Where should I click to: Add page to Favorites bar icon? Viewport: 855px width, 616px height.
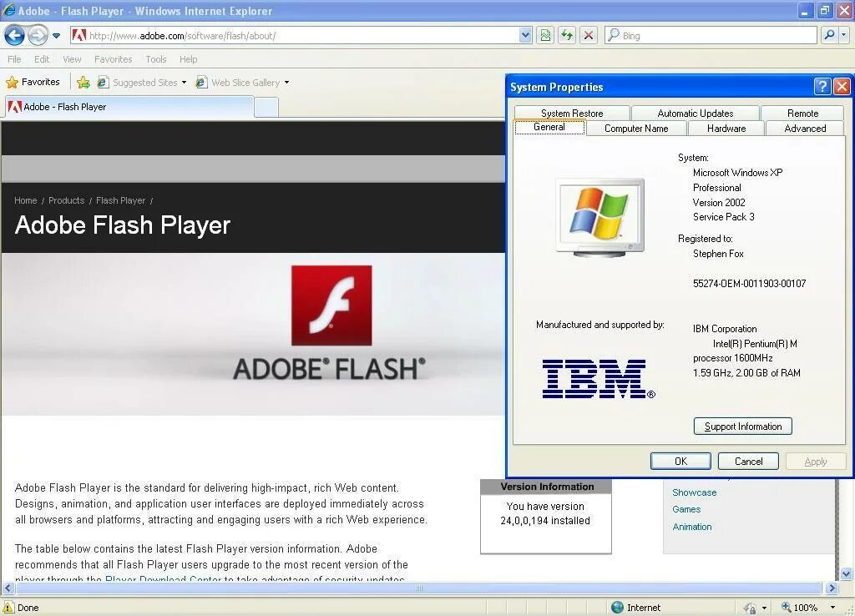[83, 83]
